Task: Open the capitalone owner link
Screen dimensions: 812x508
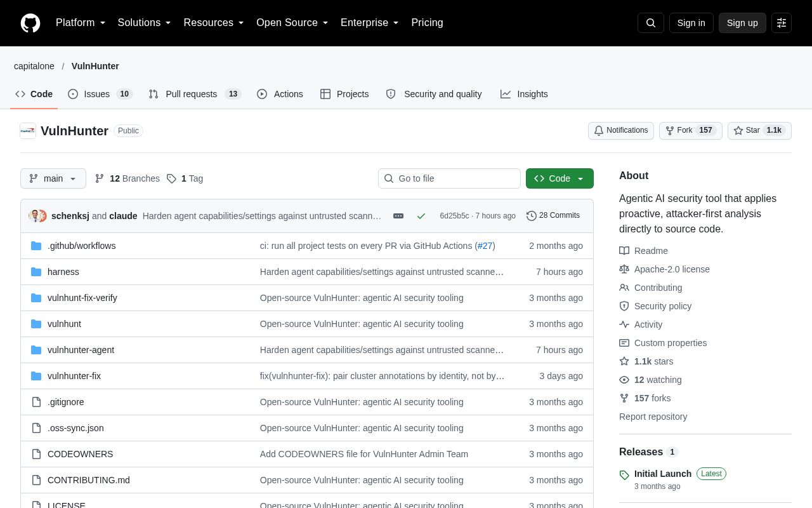Action: [34, 66]
